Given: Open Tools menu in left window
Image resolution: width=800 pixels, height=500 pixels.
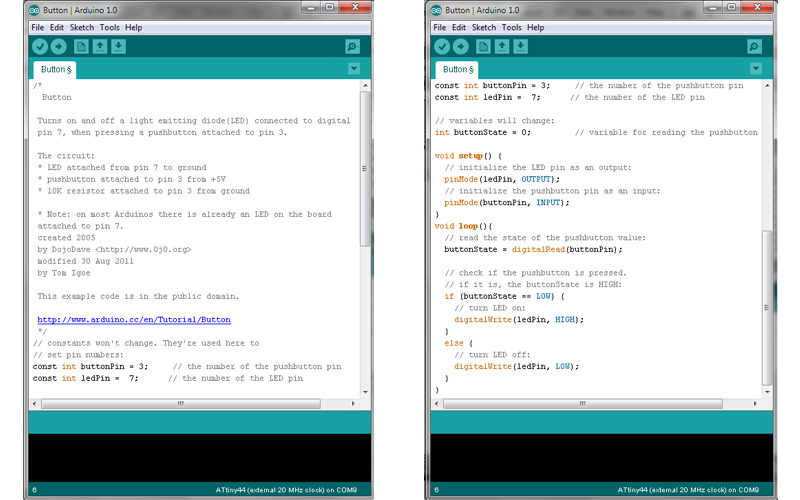Looking at the screenshot, I should point(109,28).
